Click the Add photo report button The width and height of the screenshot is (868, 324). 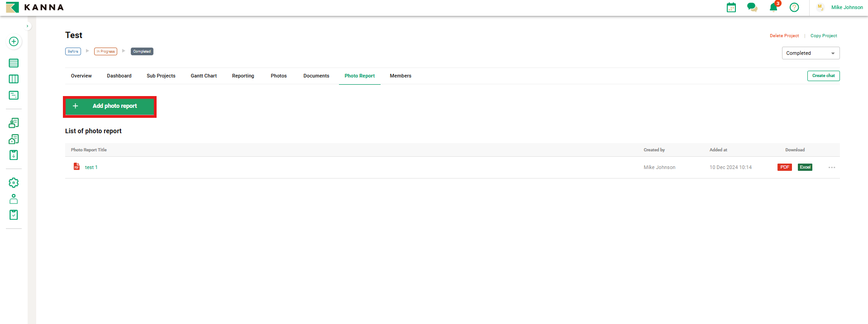tap(110, 106)
